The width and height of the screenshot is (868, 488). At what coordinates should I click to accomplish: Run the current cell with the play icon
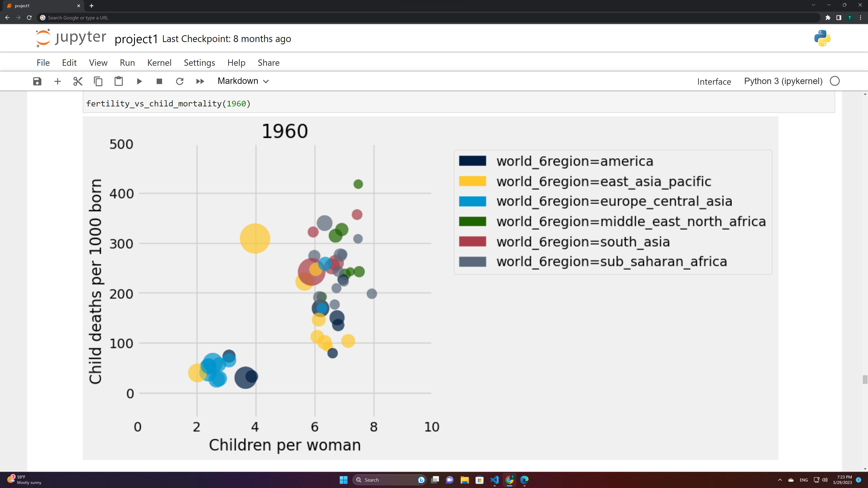coord(139,81)
